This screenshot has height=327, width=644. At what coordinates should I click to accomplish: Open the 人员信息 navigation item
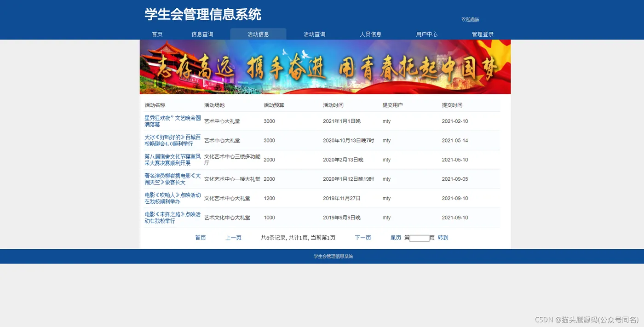click(370, 34)
